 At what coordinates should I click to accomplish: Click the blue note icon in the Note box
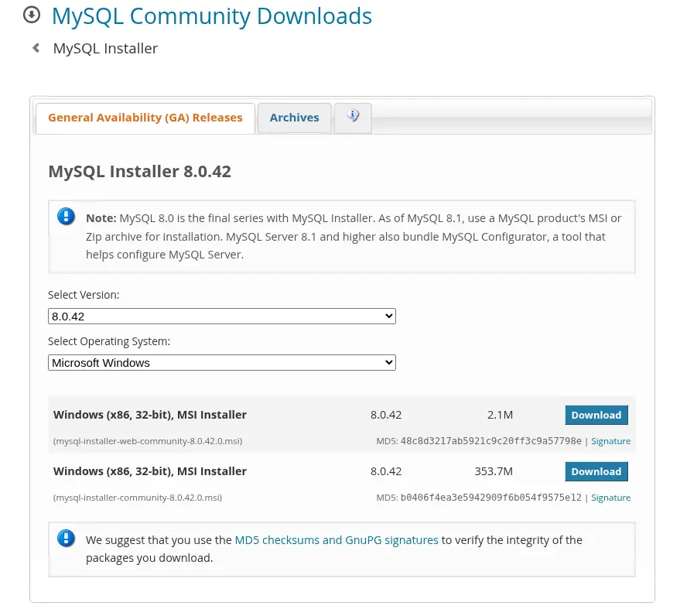point(66,217)
